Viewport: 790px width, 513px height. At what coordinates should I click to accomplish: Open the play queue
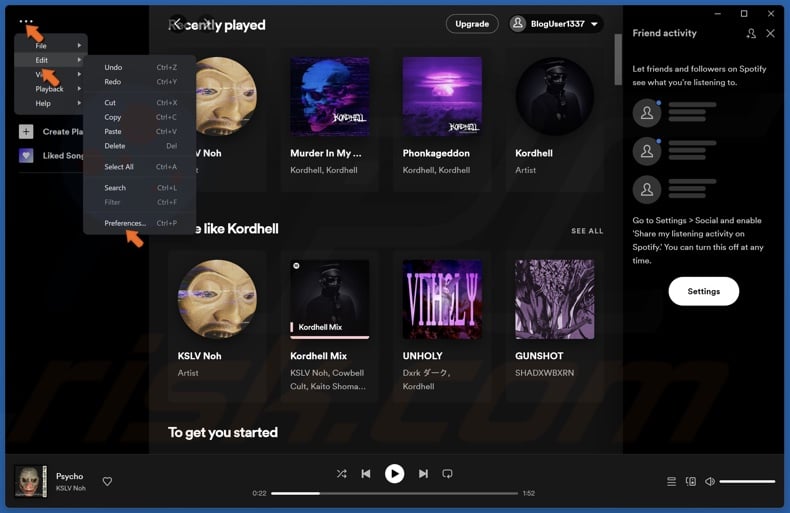click(672, 482)
